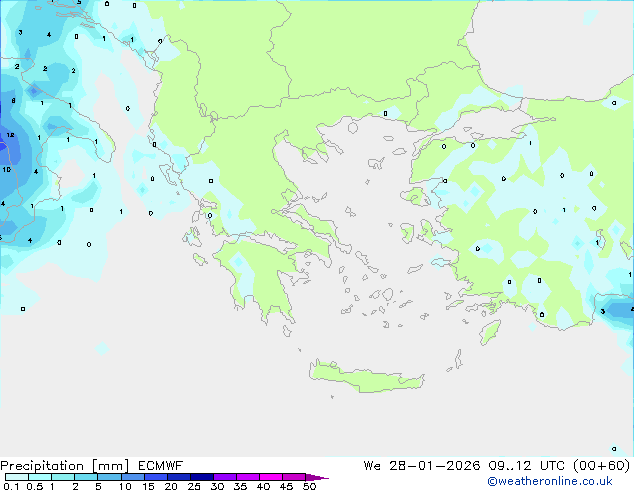Click the '35' legend label
This screenshot has width=634, height=490.
(x=240, y=486)
